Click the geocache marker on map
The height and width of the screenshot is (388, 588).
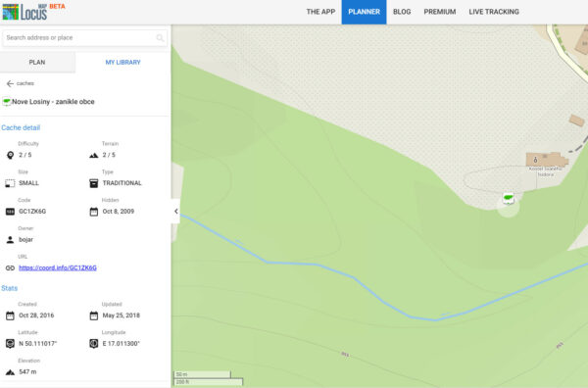click(508, 198)
